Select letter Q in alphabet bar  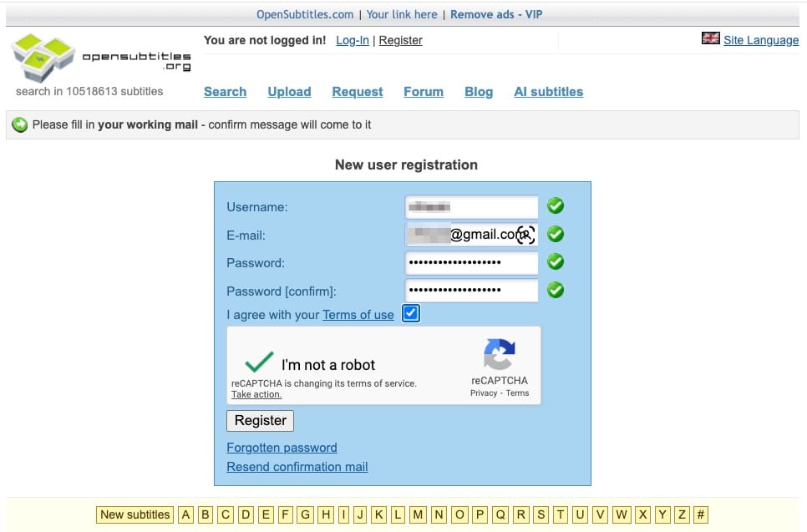pyautogui.click(x=500, y=514)
